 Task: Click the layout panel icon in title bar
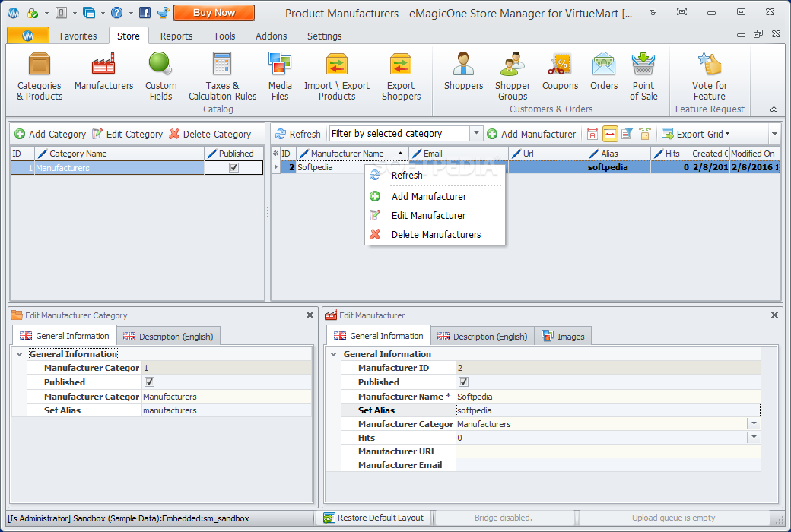(x=61, y=13)
